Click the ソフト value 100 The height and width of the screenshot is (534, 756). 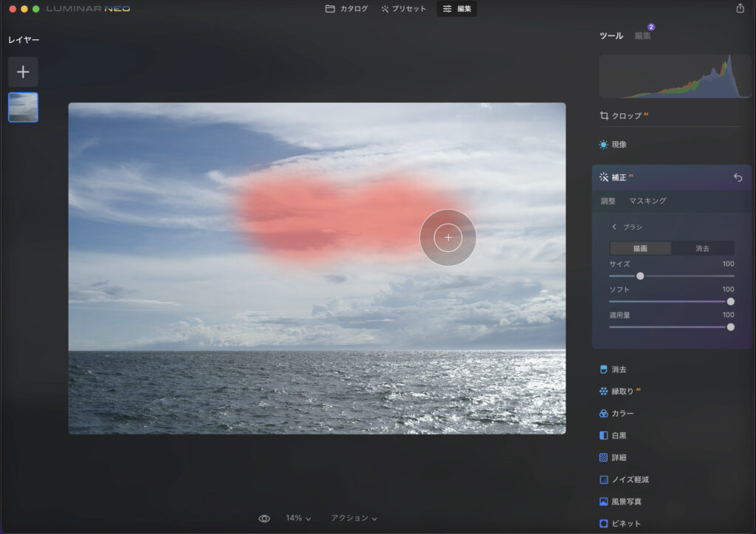pos(728,290)
